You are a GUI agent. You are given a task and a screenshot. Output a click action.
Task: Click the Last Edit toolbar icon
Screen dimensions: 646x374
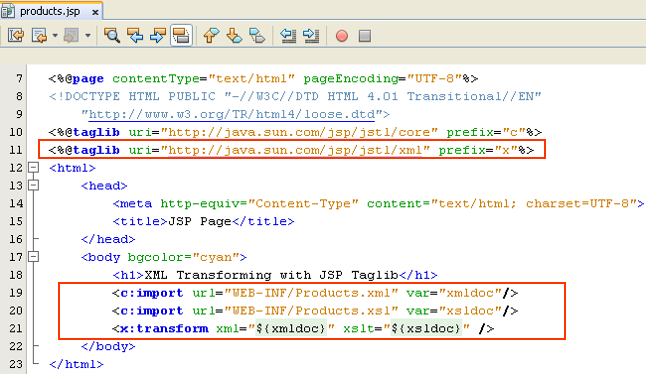[16, 36]
